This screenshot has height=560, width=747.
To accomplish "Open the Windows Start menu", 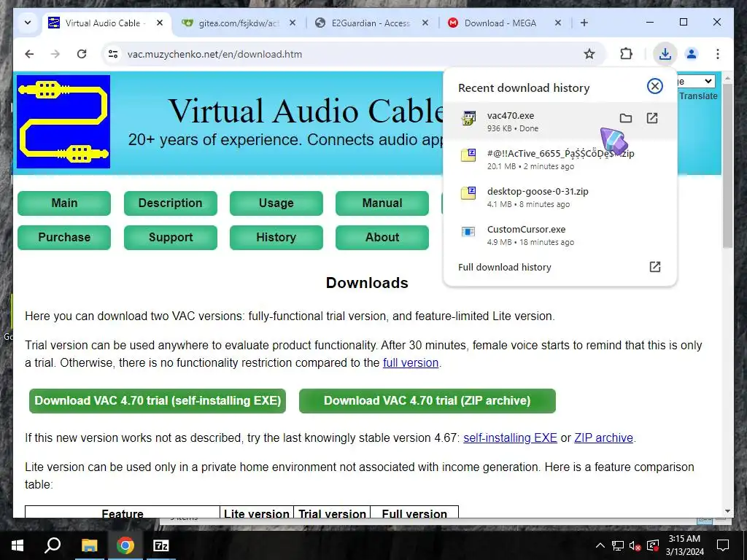I will [18, 545].
